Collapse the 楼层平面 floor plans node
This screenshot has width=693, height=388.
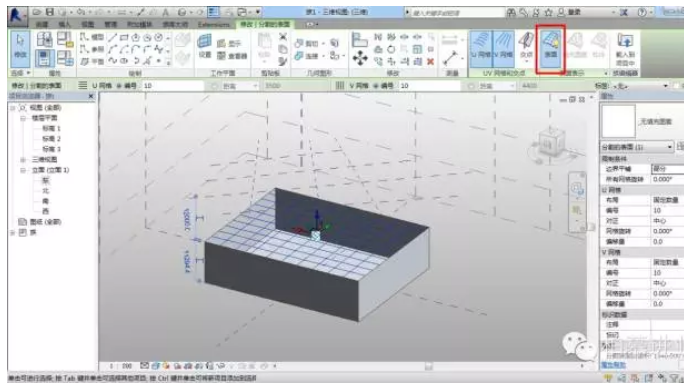pos(23,118)
